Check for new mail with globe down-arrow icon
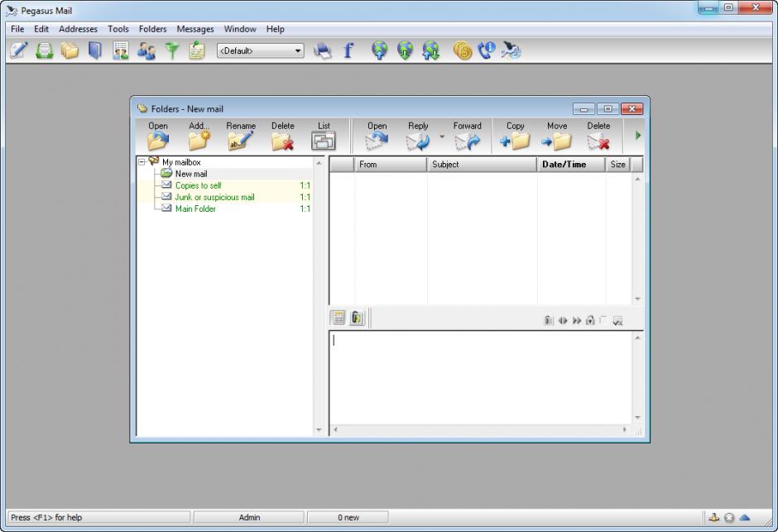The width and height of the screenshot is (778, 532). coord(405,50)
